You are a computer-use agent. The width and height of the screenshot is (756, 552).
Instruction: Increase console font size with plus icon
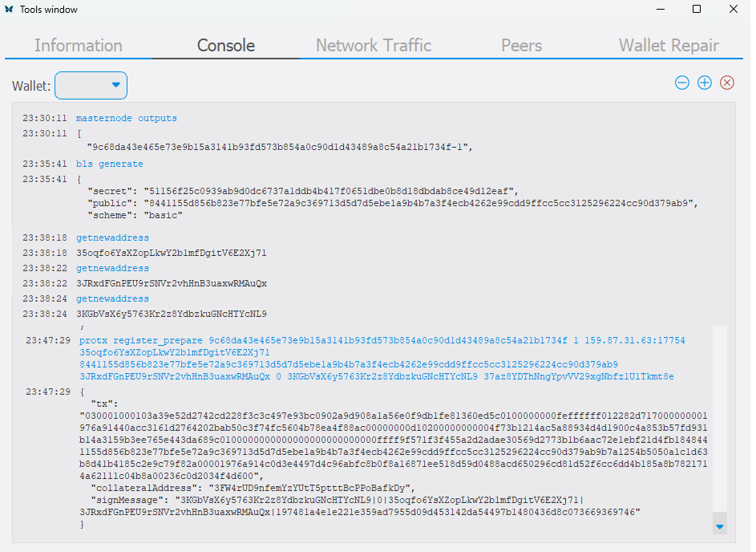704,83
